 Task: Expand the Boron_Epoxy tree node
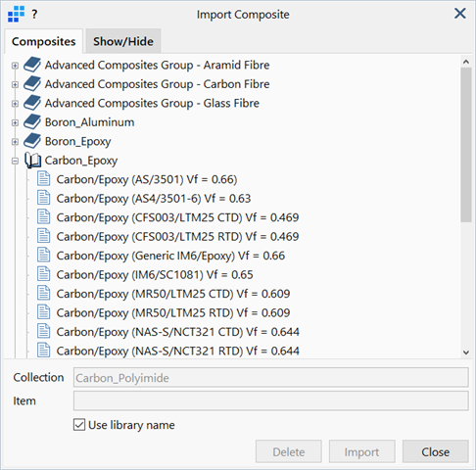(15, 142)
